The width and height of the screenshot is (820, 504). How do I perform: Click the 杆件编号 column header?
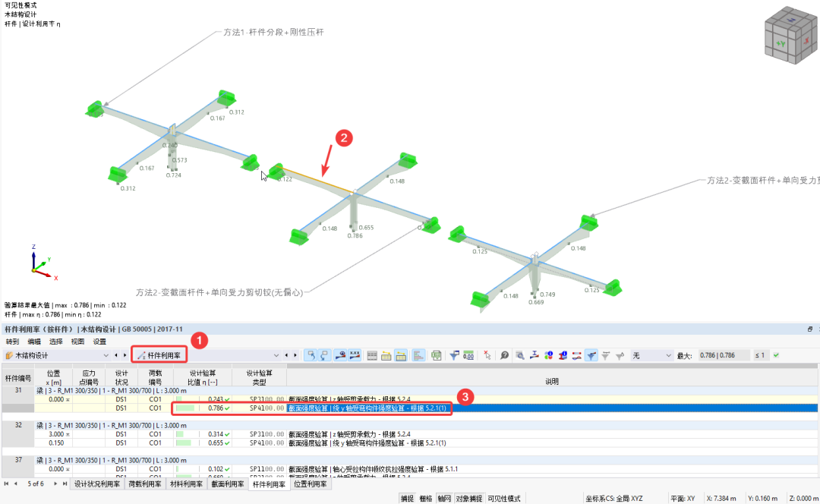point(17,378)
